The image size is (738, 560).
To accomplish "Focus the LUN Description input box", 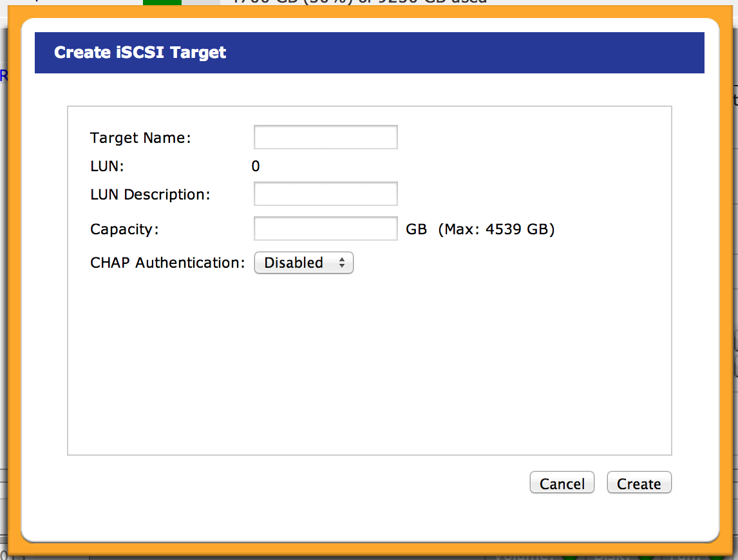I will [325, 194].
